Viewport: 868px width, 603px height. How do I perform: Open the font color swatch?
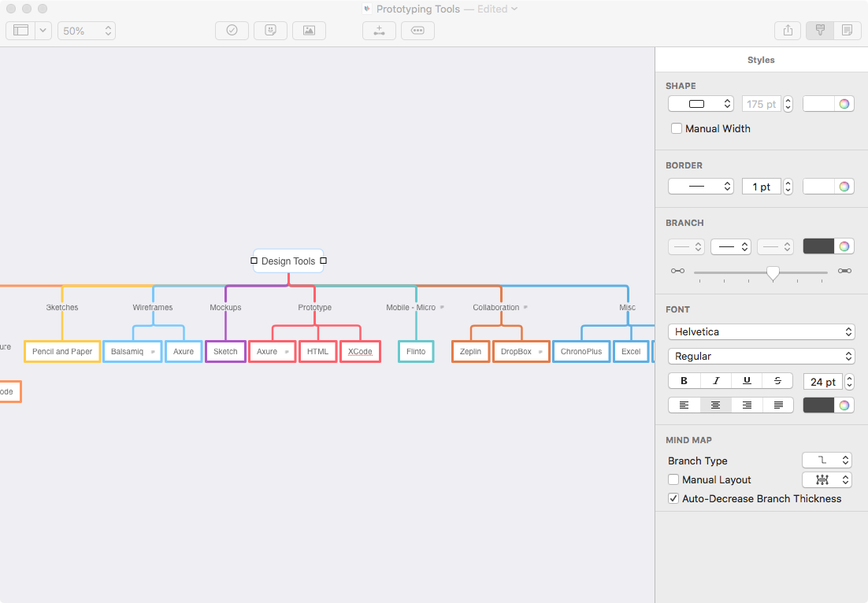(x=818, y=405)
